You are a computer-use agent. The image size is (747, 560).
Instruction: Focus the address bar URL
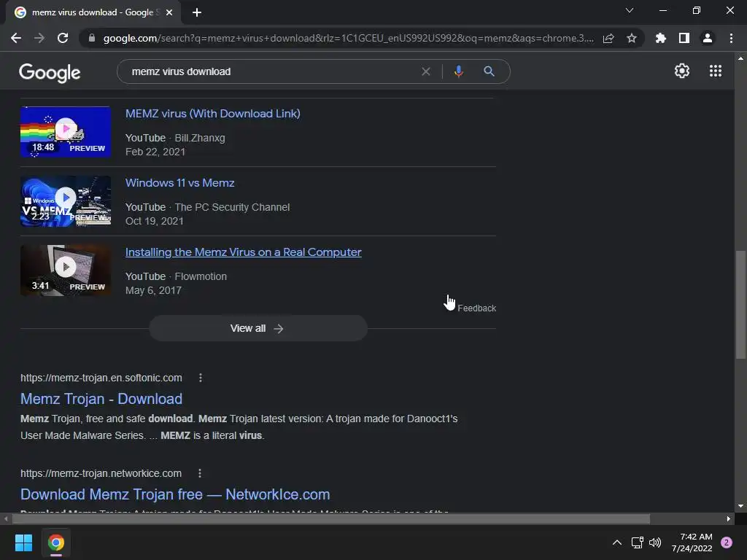pyautogui.click(x=348, y=38)
